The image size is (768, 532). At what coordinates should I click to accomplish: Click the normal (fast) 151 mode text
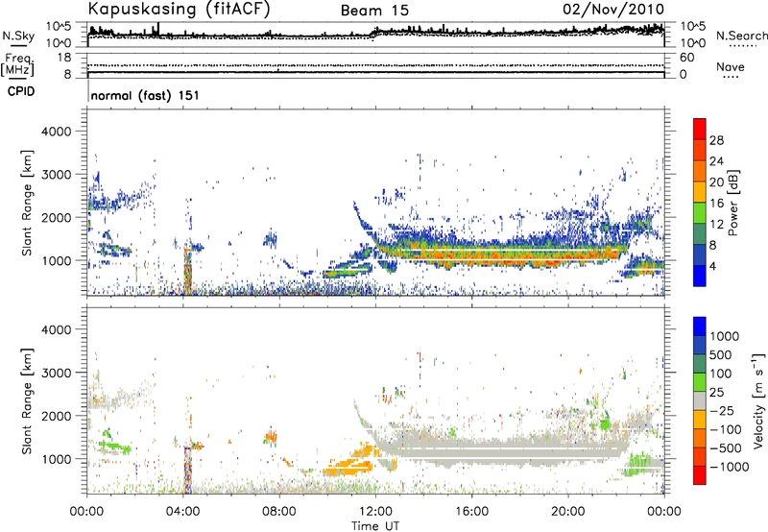(145, 95)
